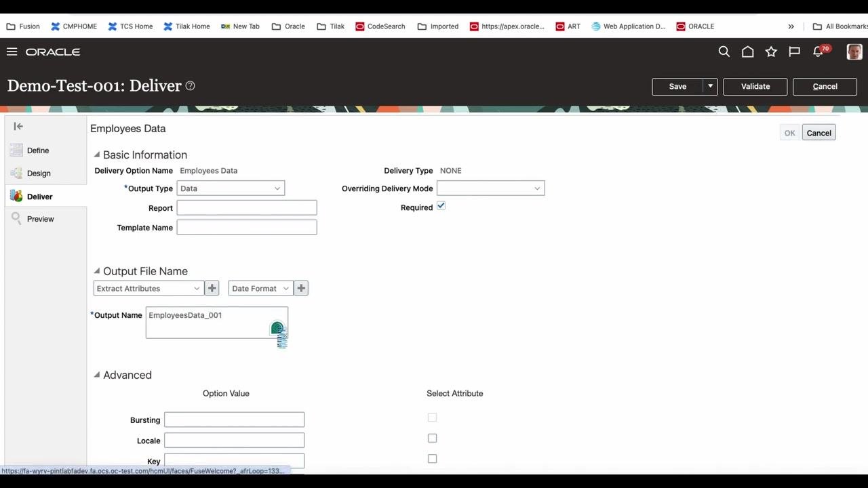The width and height of the screenshot is (868, 488).
Task: Open the Output Type dropdown
Action: tap(231, 188)
